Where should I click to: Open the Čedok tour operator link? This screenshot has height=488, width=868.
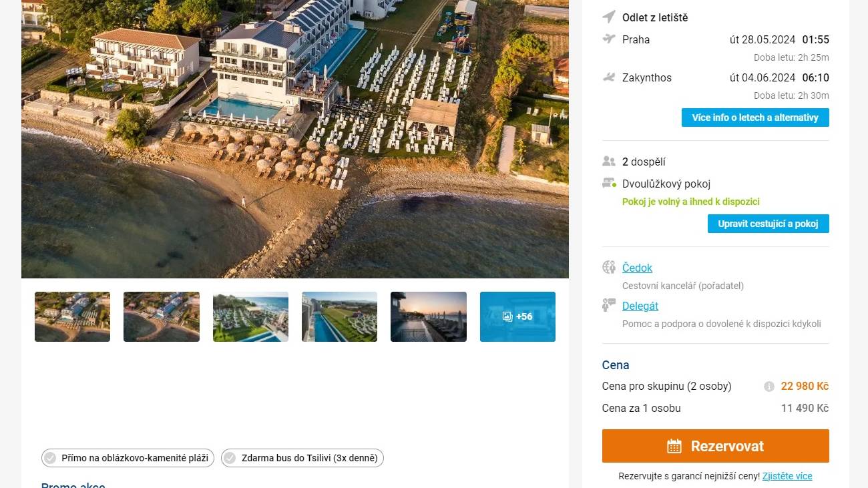tap(637, 268)
